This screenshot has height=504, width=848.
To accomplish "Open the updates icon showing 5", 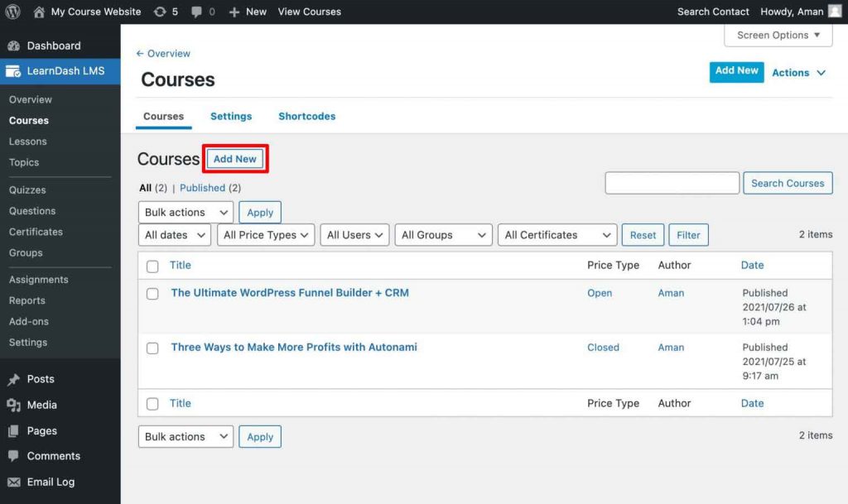I will click(160, 12).
